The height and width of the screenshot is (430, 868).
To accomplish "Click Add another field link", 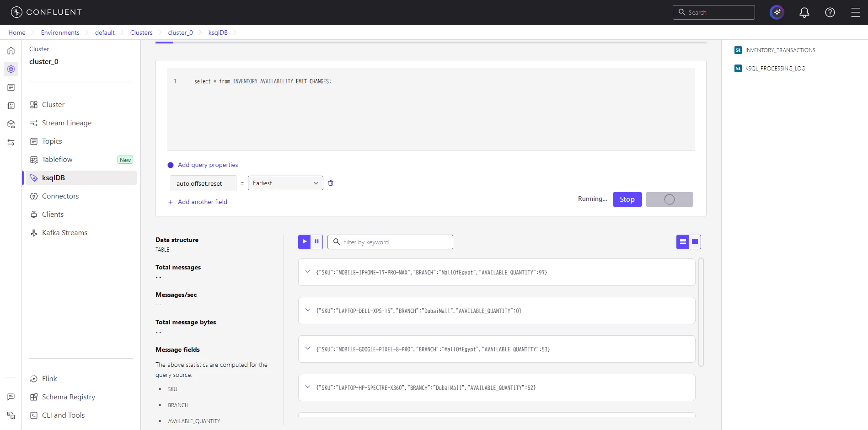I will pyautogui.click(x=202, y=202).
